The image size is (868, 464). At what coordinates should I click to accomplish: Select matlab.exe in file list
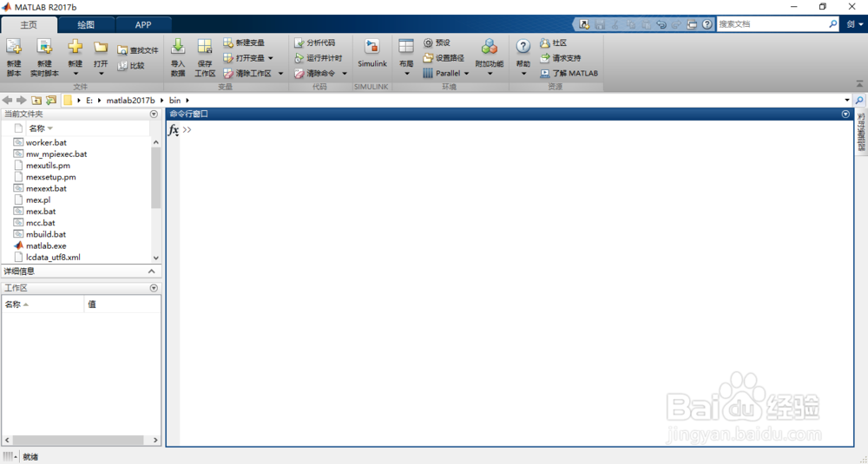[x=46, y=245]
